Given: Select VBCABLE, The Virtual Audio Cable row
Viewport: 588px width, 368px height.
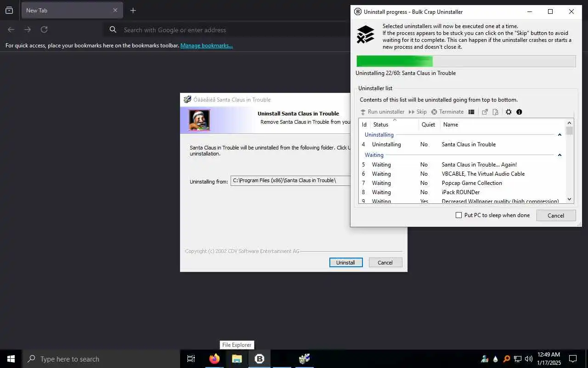Looking at the screenshot, I should tap(462, 174).
